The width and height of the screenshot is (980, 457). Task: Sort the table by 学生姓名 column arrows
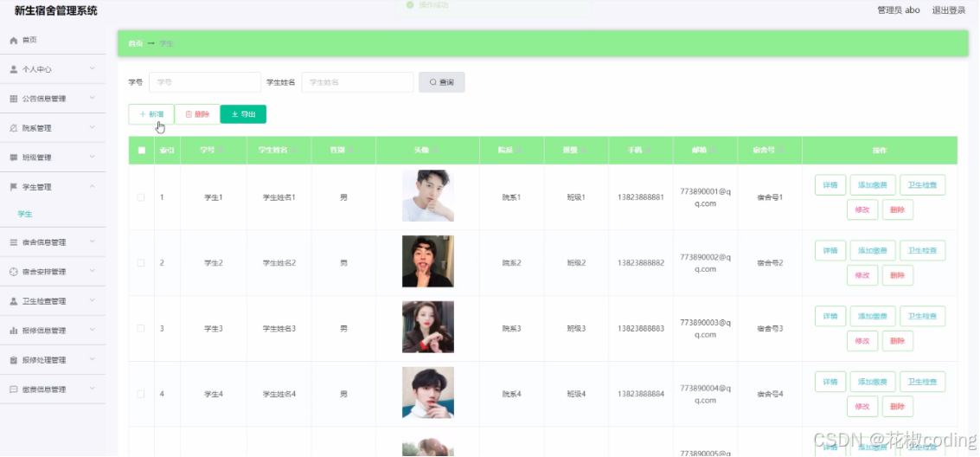pos(294,151)
